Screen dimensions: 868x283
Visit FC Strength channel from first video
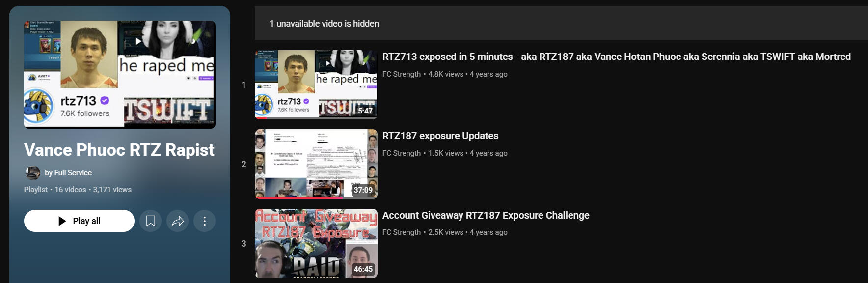pyautogui.click(x=402, y=74)
